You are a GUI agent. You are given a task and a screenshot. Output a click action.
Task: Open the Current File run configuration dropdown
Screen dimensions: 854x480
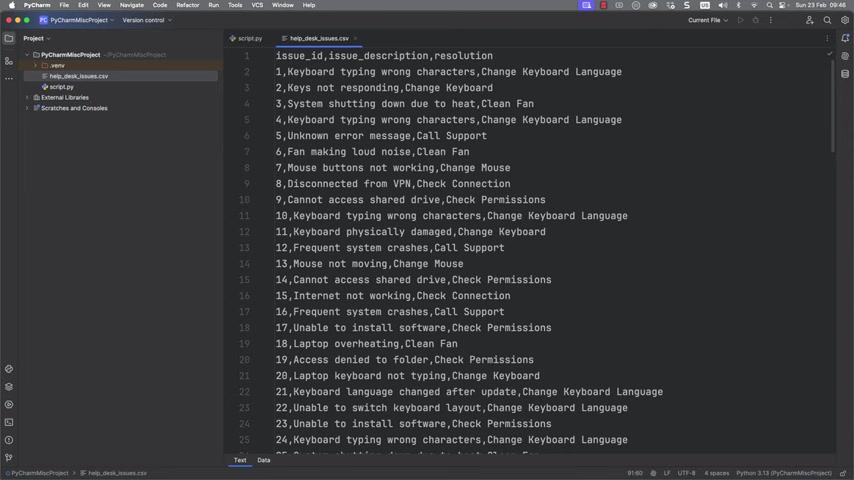tap(708, 20)
